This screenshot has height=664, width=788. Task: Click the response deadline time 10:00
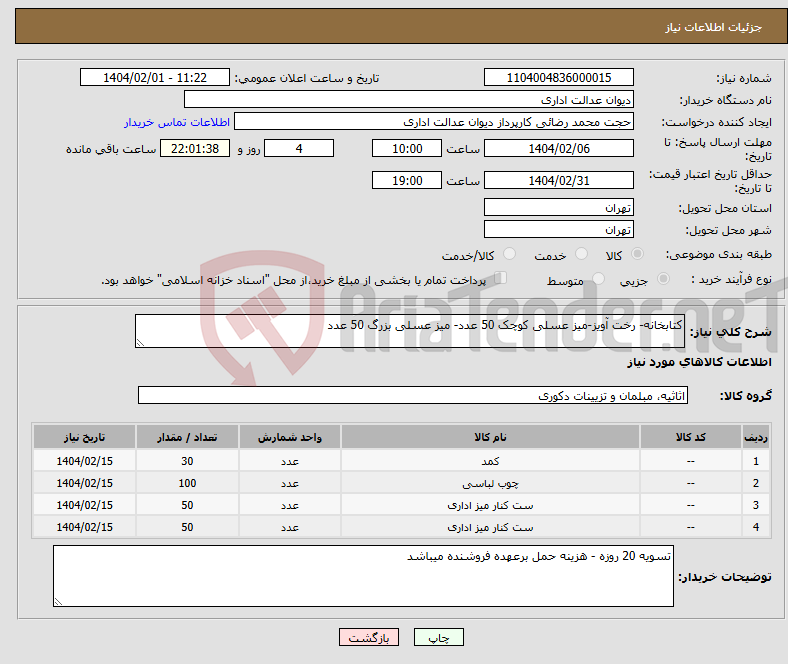[x=407, y=148]
